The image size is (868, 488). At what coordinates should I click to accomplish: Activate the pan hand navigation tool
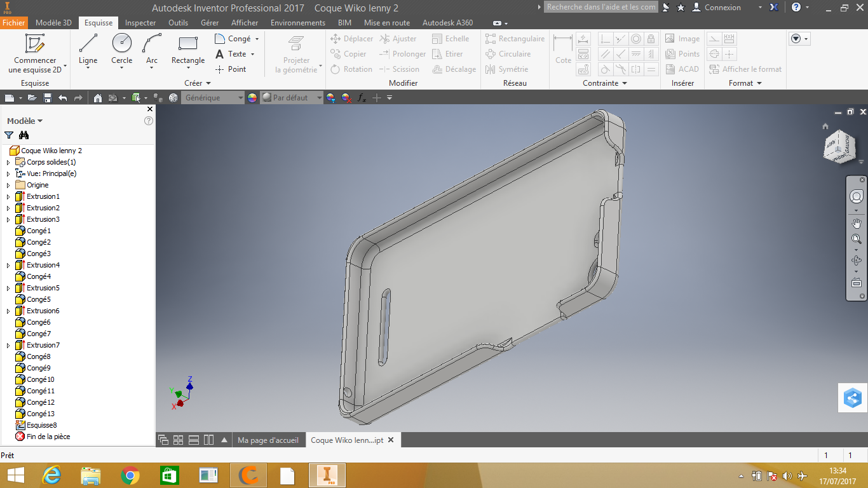856,223
